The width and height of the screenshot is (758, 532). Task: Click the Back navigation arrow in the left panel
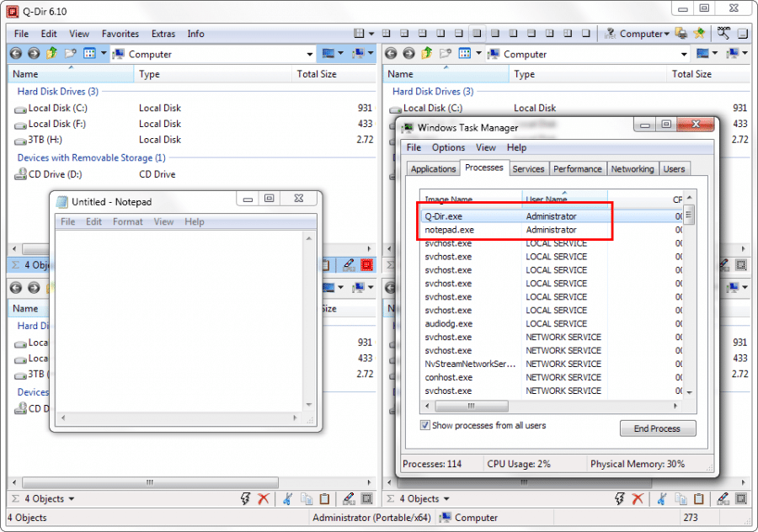[x=15, y=54]
